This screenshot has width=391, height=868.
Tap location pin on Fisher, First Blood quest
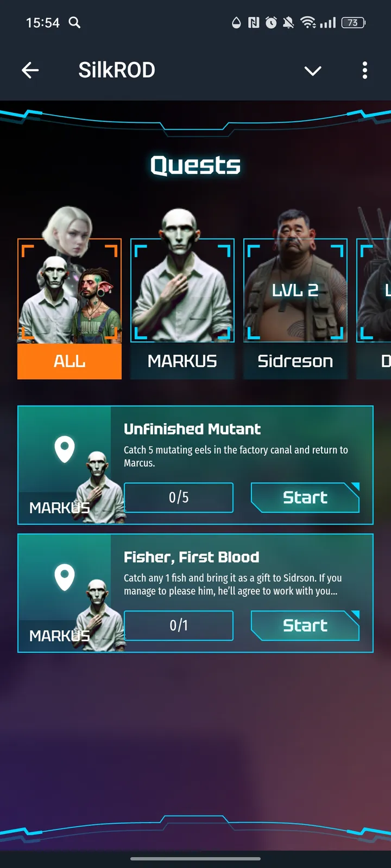click(65, 577)
